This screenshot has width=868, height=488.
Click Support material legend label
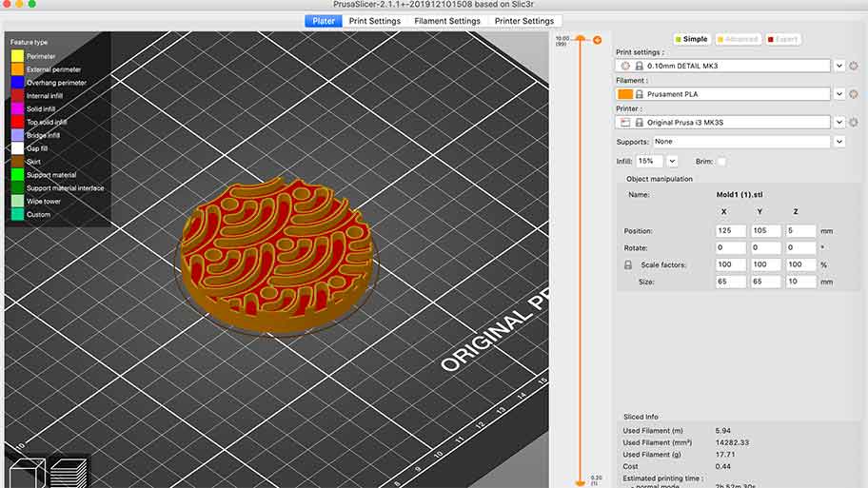[51, 175]
